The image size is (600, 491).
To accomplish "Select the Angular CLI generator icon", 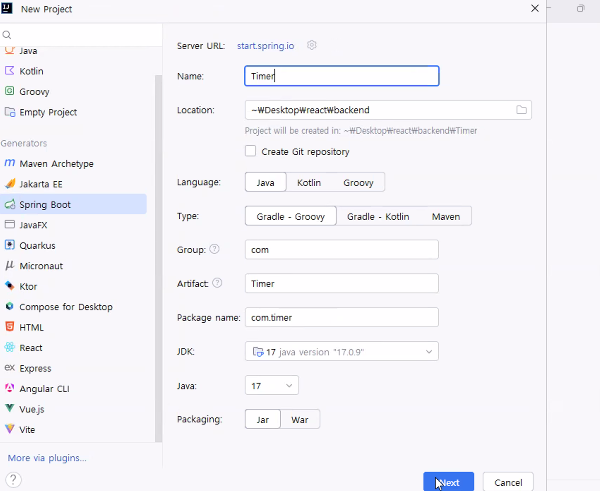I will [10, 388].
